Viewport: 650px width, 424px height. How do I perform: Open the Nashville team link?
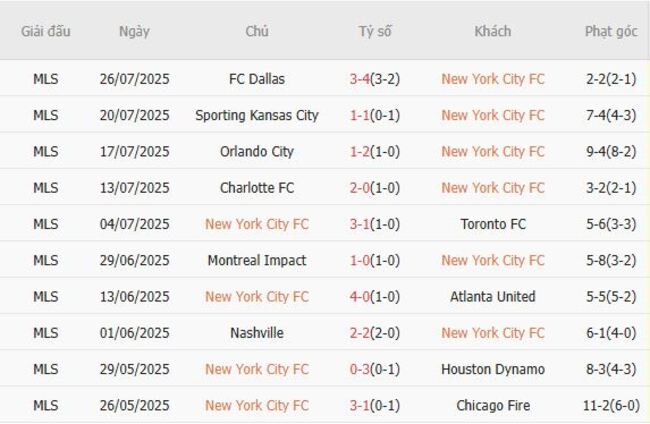tap(257, 332)
